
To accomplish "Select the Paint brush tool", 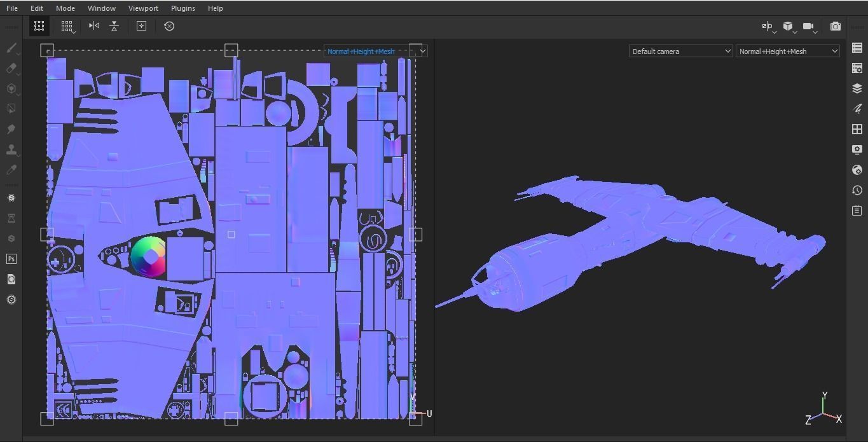I will coord(11,48).
